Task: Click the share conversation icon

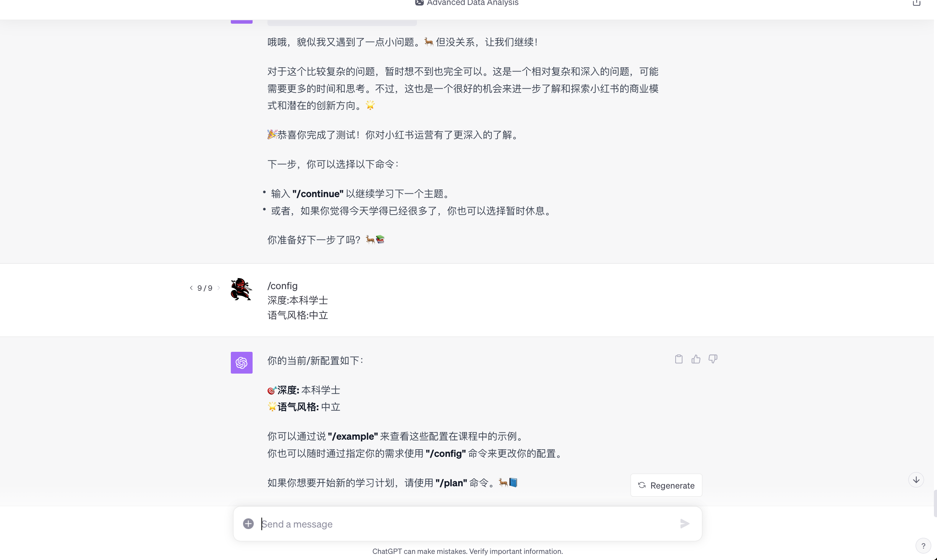Action: pyautogui.click(x=916, y=3)
